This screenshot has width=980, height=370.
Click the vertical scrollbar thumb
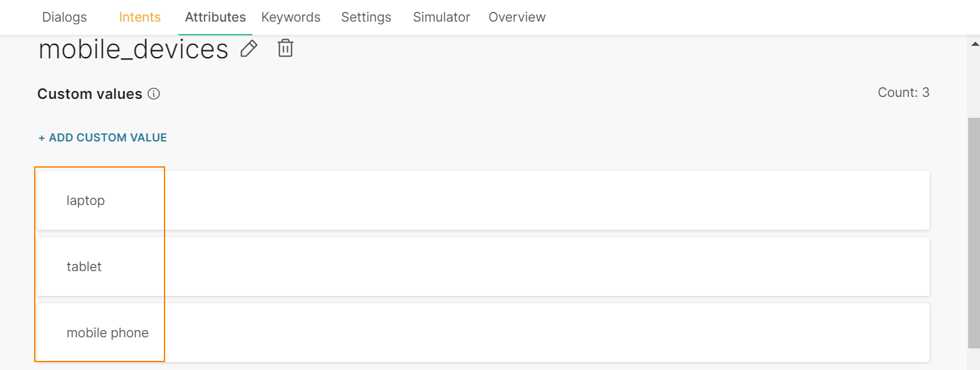(x=973, y=232)
